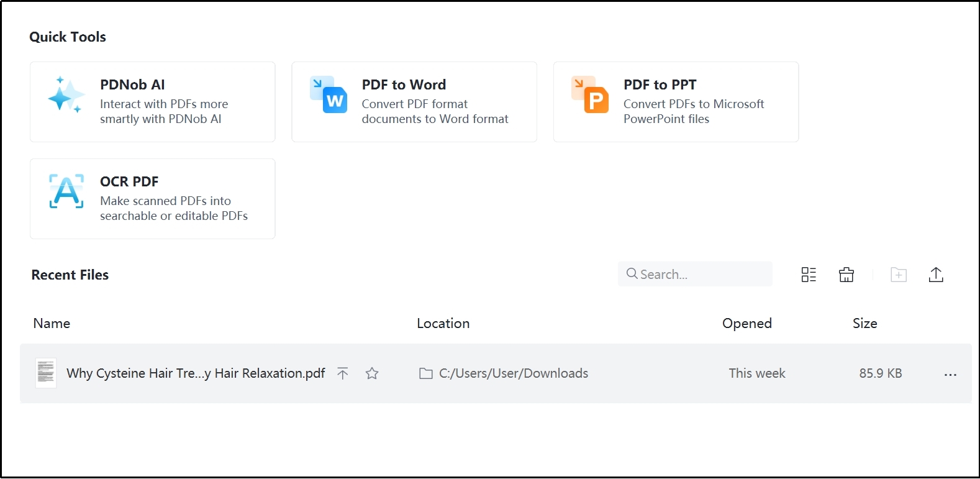Screen dimensions: 980x479
Task: Click the PDNob AI sparkle icon
Action: pyautogui.click(x=66, y=95)
